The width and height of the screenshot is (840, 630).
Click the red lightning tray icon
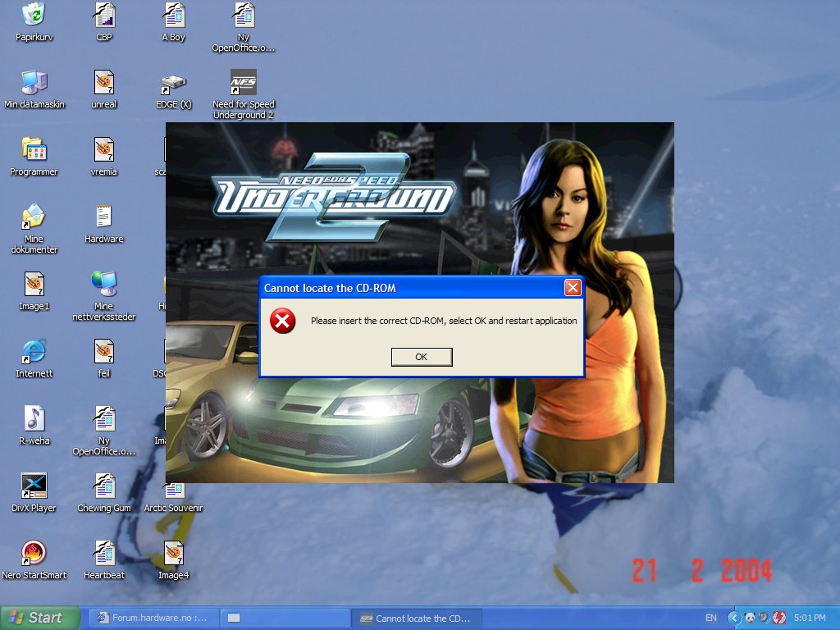(x=779, y=619)
